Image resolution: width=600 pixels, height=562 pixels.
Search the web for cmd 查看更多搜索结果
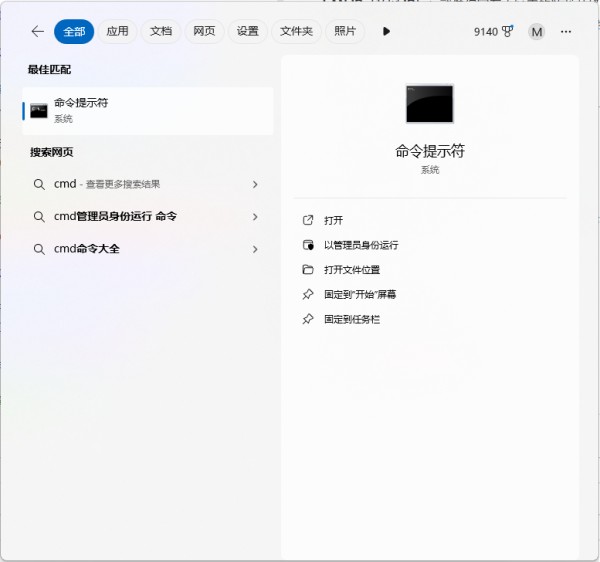pos(148,184)
